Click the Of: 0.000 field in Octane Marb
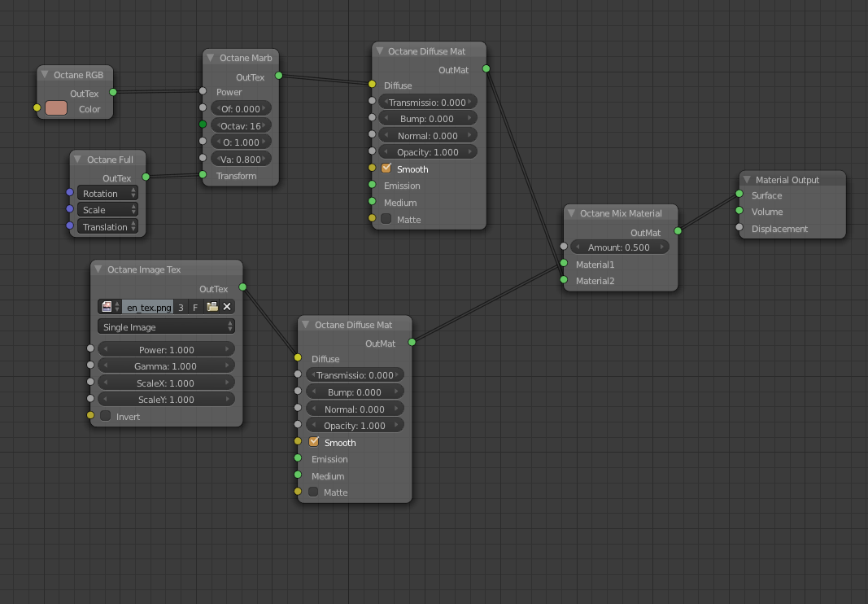Image resolution: width=868 pixels, height=604 pixels. pyautogui.click(x=241, y=108)
